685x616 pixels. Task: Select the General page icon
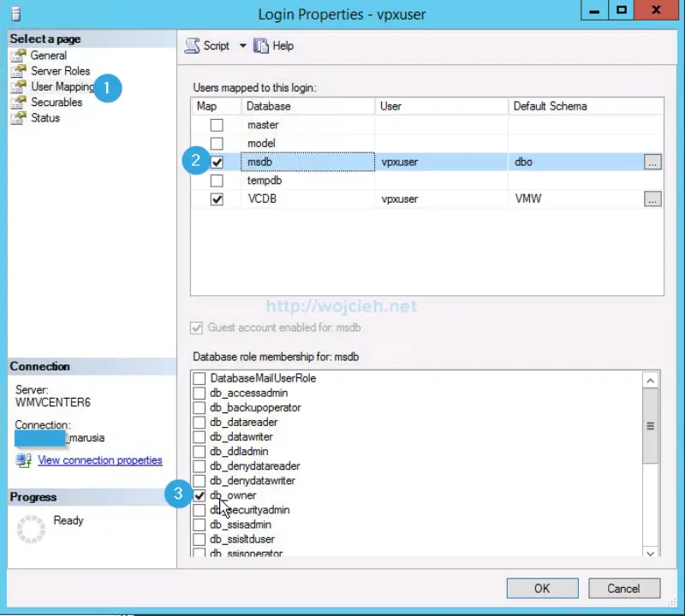tap(20, 55)
